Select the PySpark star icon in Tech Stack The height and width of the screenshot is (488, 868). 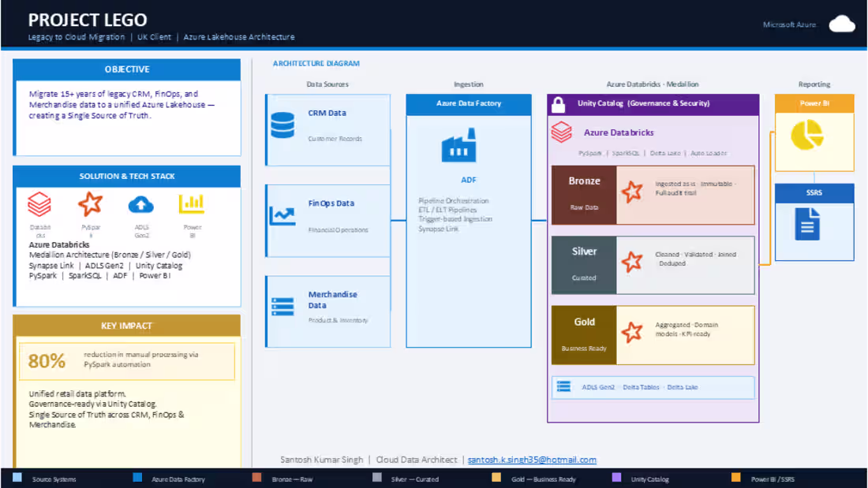tap(90, 204)
